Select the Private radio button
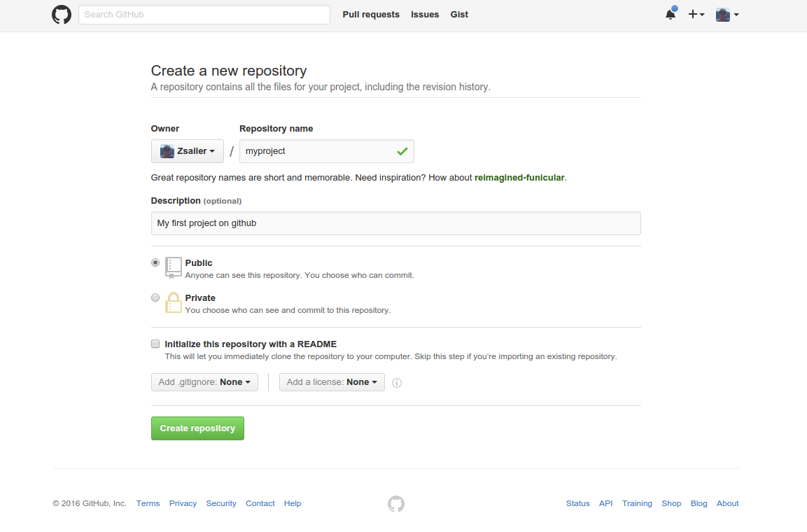 click(x=155, y=297)
